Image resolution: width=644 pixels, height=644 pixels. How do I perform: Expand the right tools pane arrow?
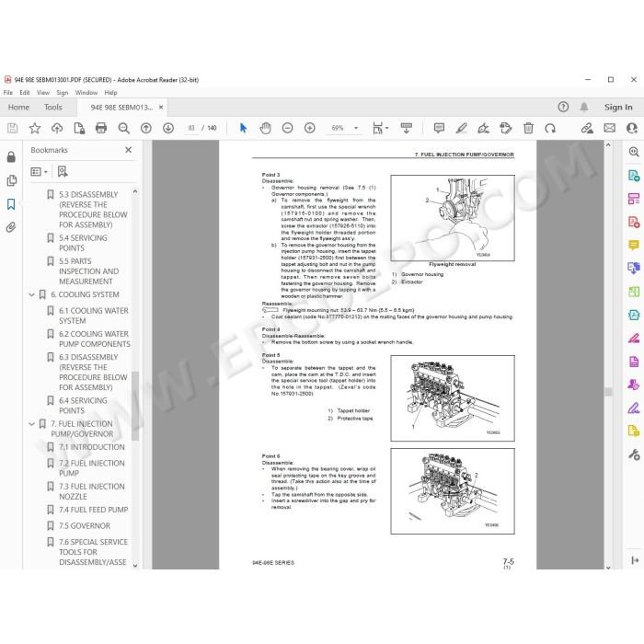point(634,560)
